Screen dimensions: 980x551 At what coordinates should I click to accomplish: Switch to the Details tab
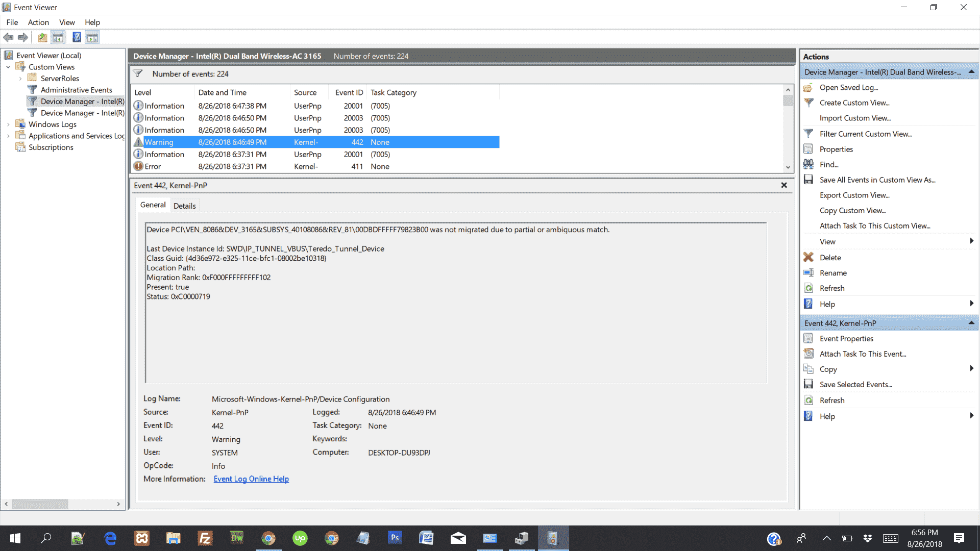point(184,206)
